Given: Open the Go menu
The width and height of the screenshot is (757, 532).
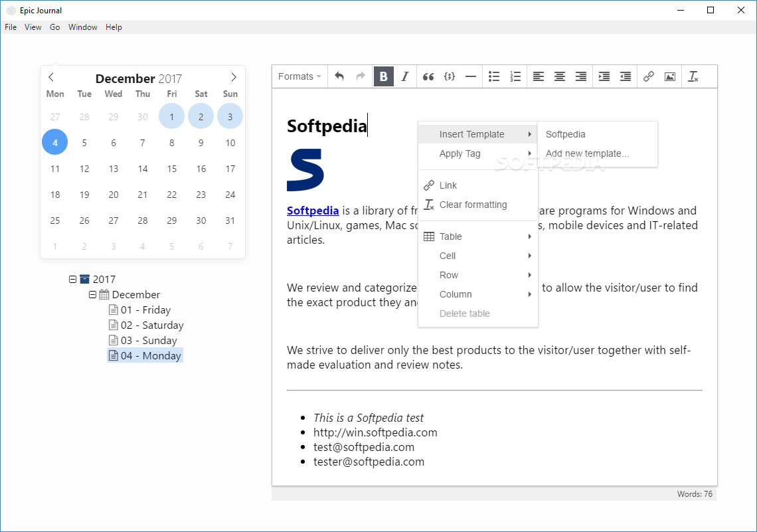Looking at the screenshot, I should pyautogui.click(x=55, y=27).
